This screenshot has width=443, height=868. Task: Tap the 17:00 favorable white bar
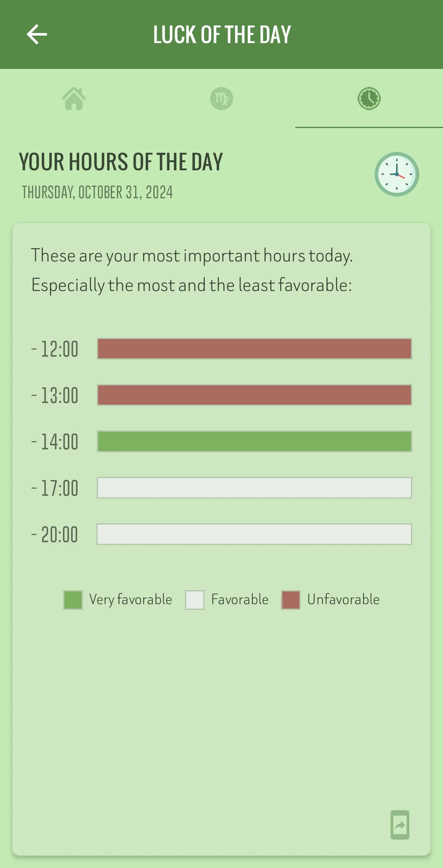pyautogui.click(x=254, y=488)
